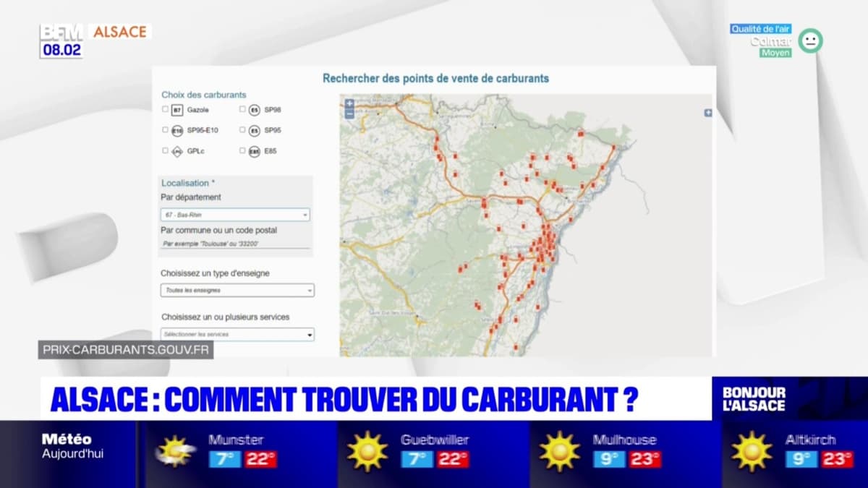Image resolution: width=868 pixels, height=488 pixels.
Task: Click the Bonjour l'Alsace show logo
Action: pyautogui.click(x=754, y=399)
